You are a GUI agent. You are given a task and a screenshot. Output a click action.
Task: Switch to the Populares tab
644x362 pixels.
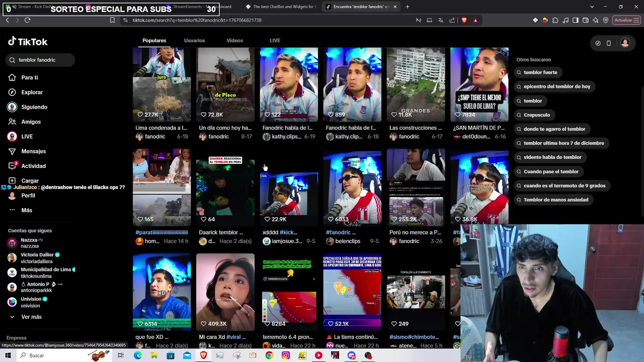(x=154, y=40)
